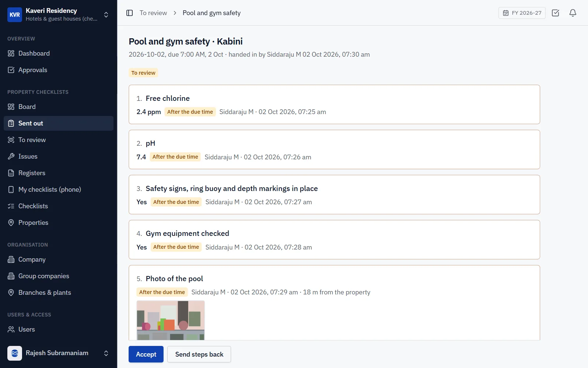Click 18 m from the property text
This screenshot has height=368, width=588.
coord(337,292)
